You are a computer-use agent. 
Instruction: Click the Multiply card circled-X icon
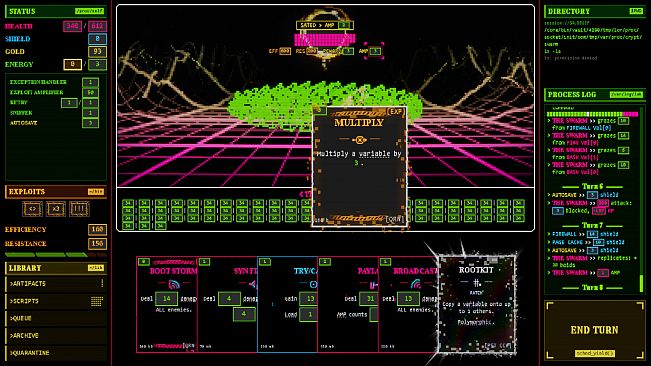(x=359, y=140)
